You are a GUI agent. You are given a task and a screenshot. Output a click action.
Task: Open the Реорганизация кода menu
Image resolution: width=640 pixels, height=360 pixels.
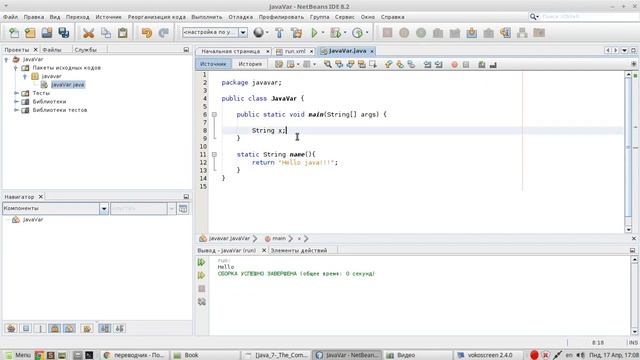coord(157,17)
